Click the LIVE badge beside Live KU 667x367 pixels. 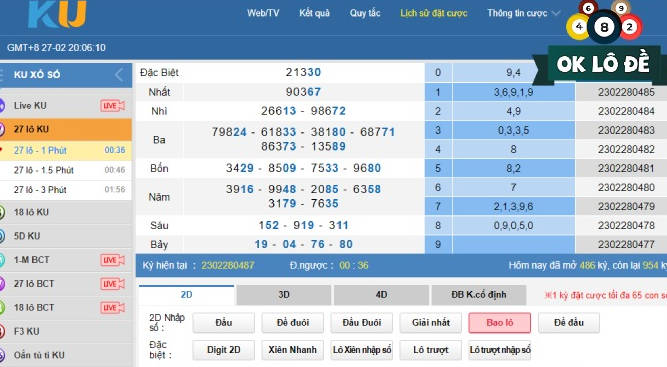coord(112,105)
